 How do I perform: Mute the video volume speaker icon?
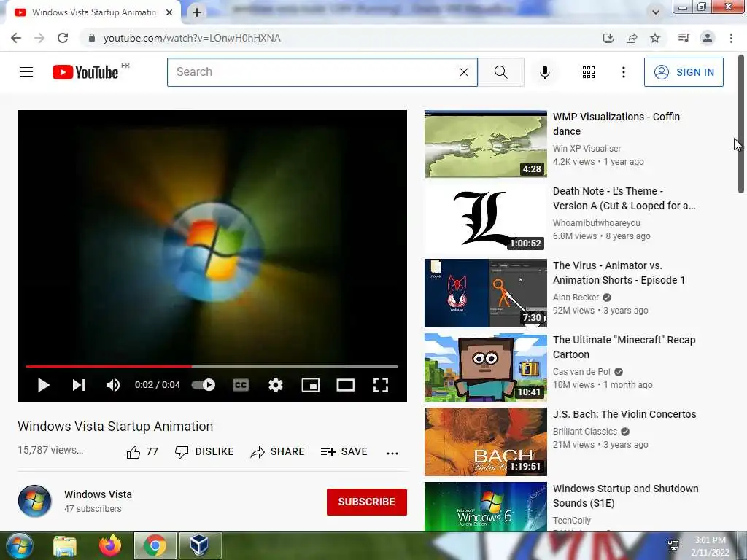[x=113, y=385]
